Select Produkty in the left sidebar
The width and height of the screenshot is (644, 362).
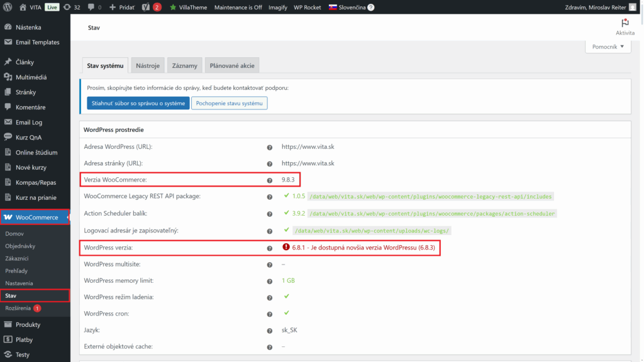coord(28,324)
